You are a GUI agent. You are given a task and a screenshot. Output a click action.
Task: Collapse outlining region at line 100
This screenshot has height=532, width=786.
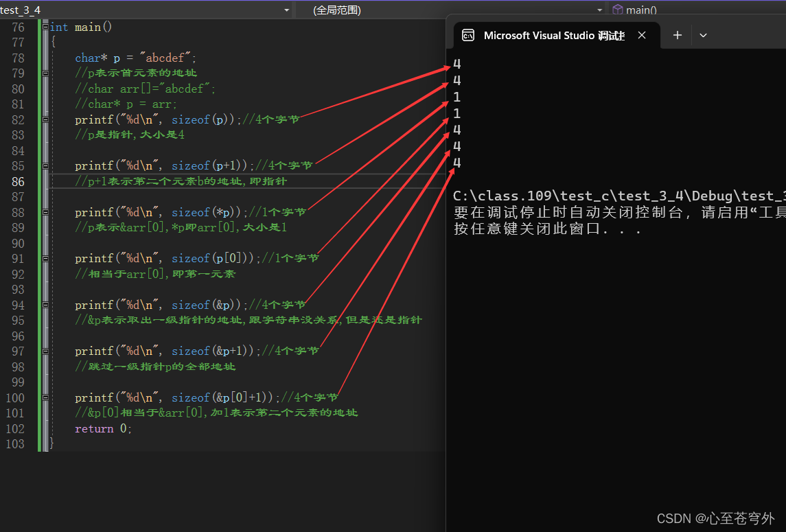pyautogui.click(x=45, y=397)
